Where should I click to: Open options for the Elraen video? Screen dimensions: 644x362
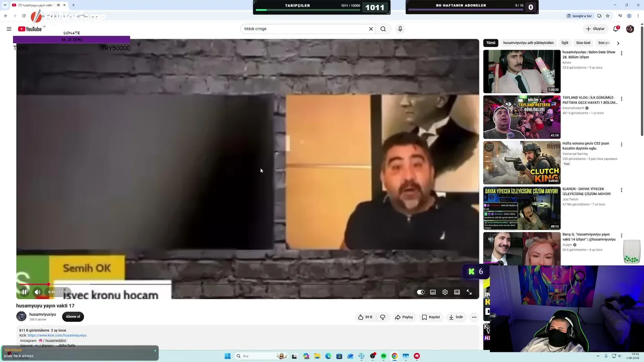[621, 190]
